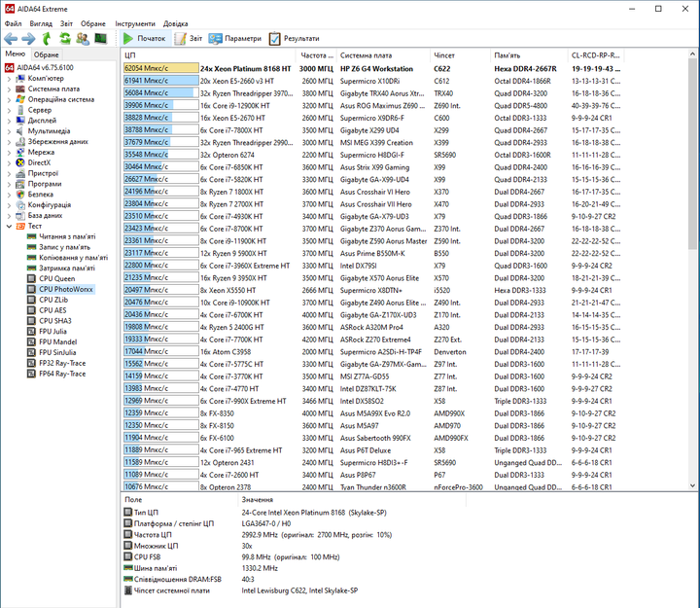Sort by the Системна плата column header
The width and height of the screenshot is (700, 608).
tap(383, 55)
